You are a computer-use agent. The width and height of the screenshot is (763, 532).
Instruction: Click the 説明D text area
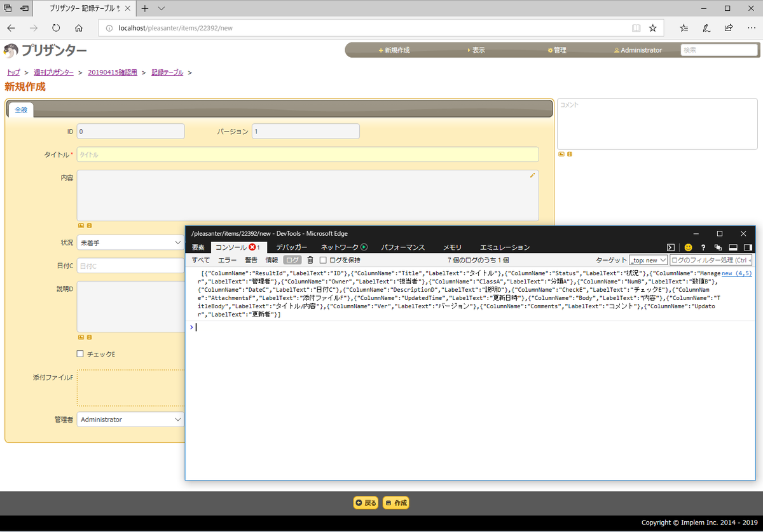coord(130,306)
